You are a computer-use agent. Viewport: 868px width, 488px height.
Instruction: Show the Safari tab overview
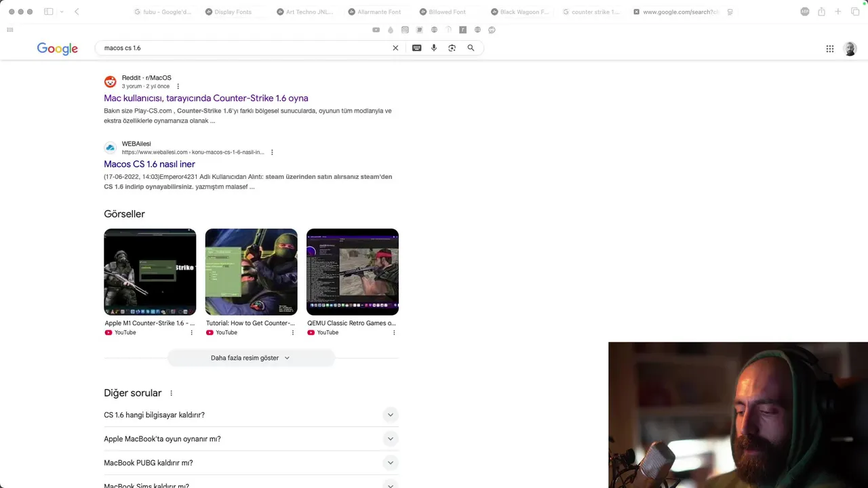(855, 12)
